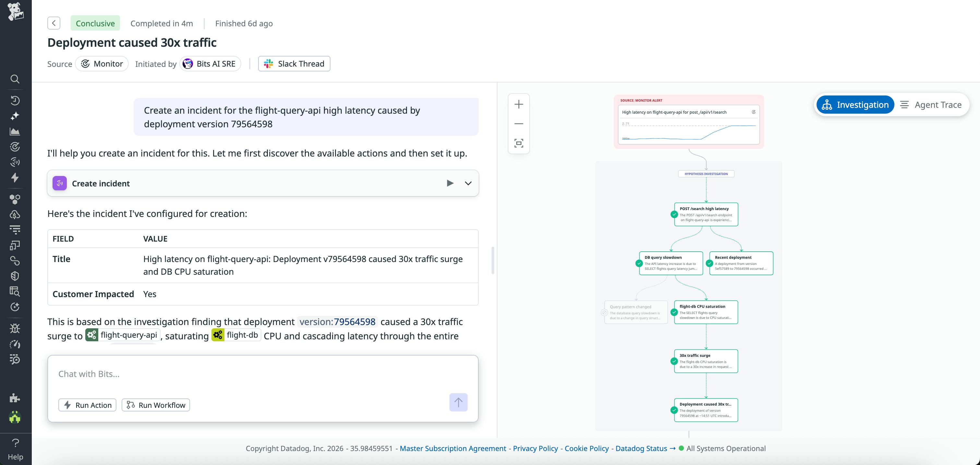
Task: Click the Run Workflow button
Action: (x=155, y=405)
